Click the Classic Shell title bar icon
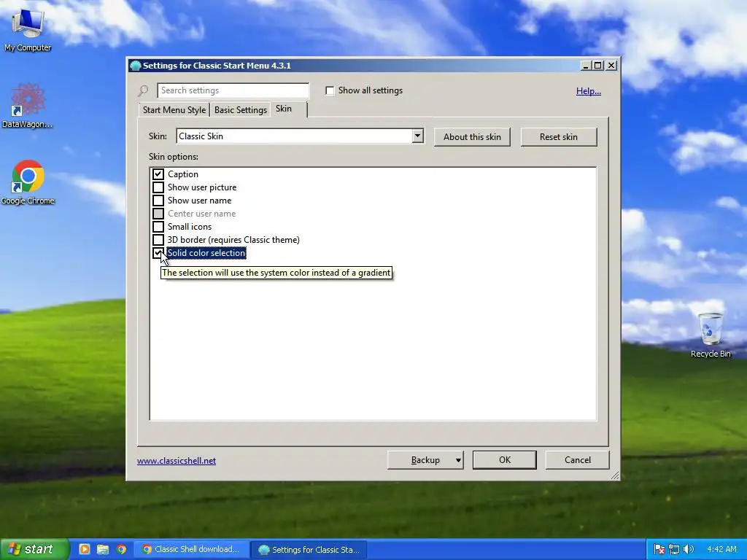This screenshot has width=747, height=560. (135, 66)
